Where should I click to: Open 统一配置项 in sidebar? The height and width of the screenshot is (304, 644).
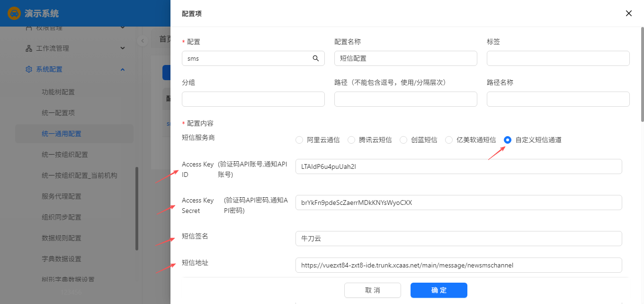click(58, 113)
